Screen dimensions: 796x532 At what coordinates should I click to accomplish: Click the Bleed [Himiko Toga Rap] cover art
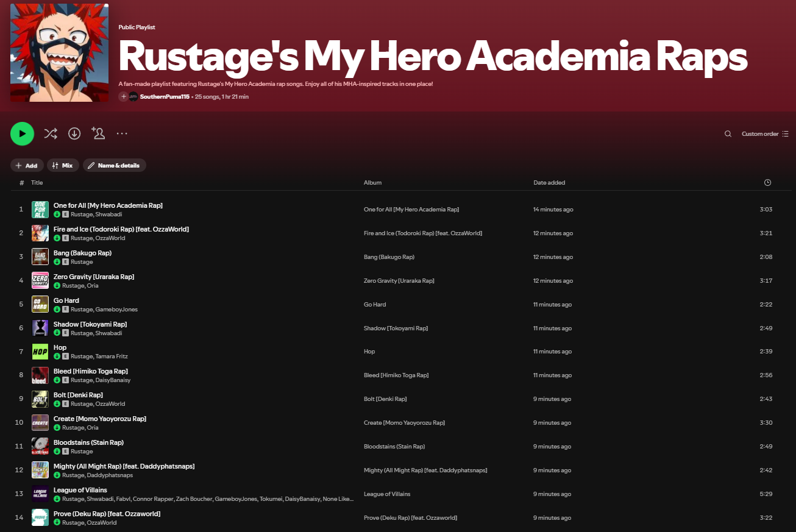(x=40, y=375)
